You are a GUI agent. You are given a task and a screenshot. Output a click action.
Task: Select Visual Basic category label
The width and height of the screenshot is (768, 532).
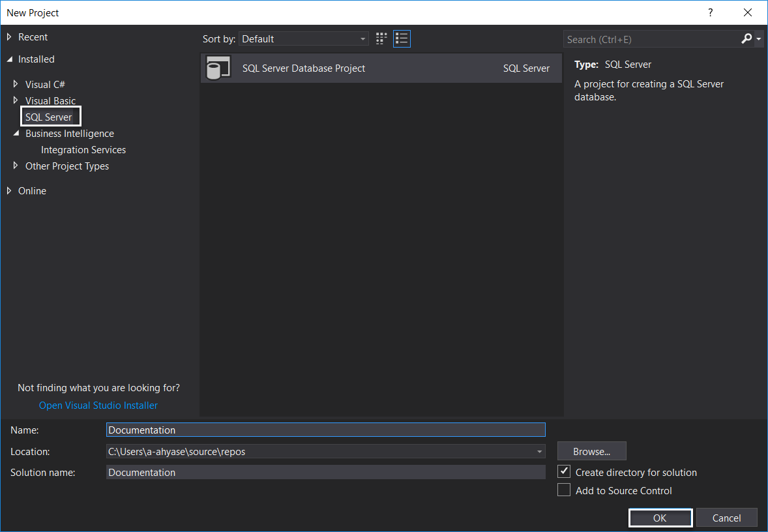50,100
